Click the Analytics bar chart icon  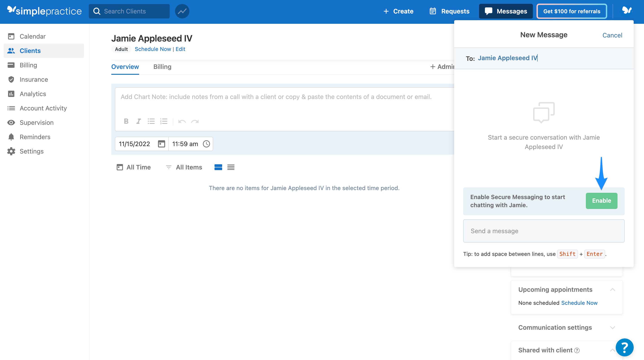(x=11, y=94)
